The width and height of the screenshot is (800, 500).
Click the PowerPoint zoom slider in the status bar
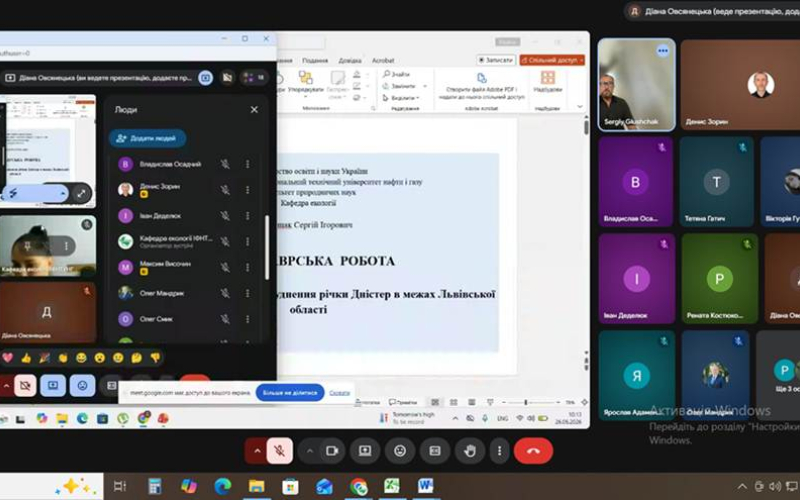(526, 403)
